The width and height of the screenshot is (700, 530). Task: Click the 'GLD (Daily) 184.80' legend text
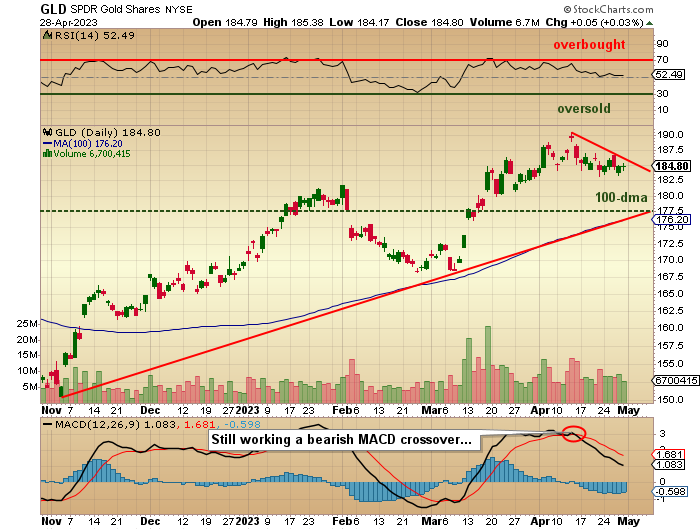click(x=108, y=133)
